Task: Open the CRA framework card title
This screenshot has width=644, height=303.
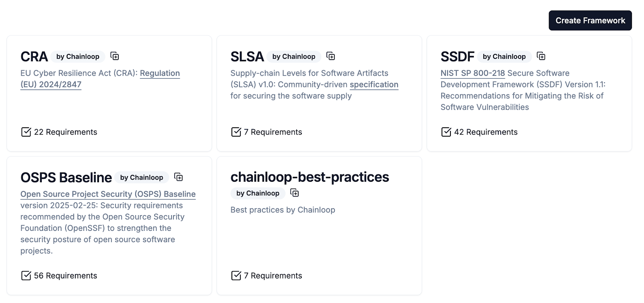Action: 34,57
